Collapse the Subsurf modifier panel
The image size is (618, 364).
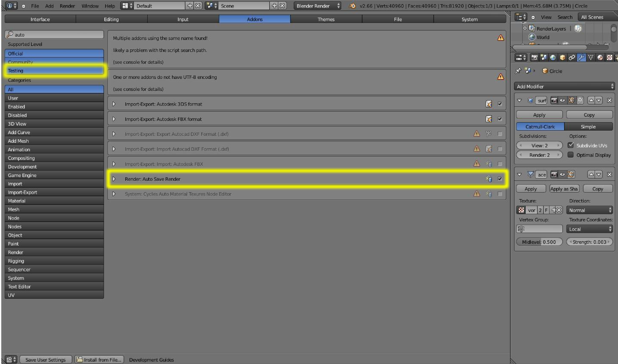coord(519,101)
